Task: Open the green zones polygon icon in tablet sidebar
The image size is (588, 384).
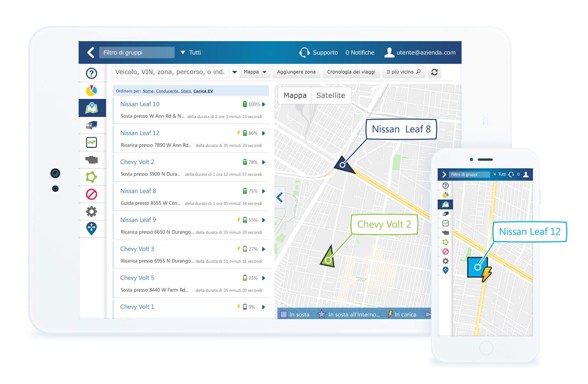Action: tap(92, 177)
